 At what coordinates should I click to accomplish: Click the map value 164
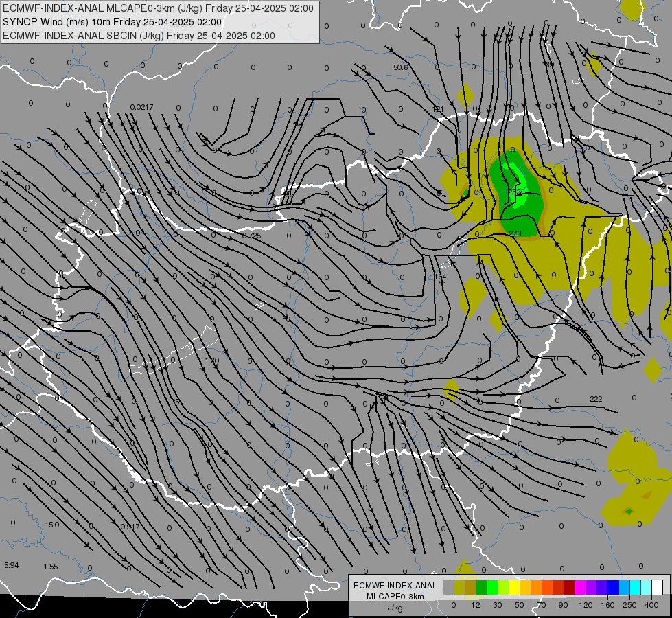click(x=440, y=277)
